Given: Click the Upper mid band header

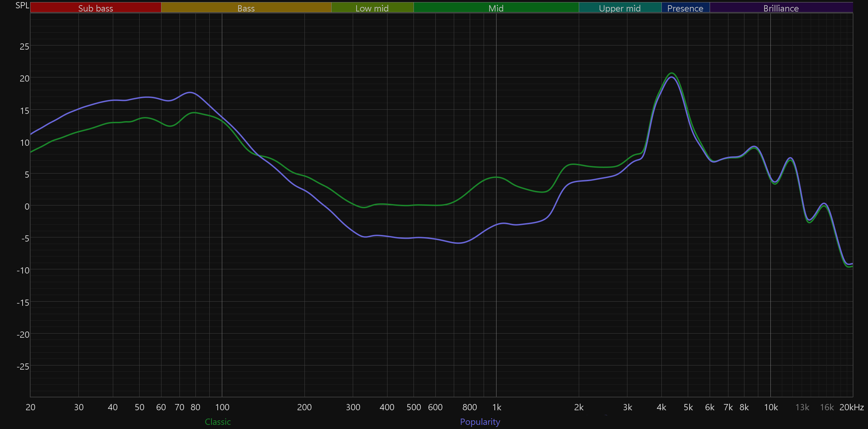Looking at the screenshot, I should tap(620, 8).
